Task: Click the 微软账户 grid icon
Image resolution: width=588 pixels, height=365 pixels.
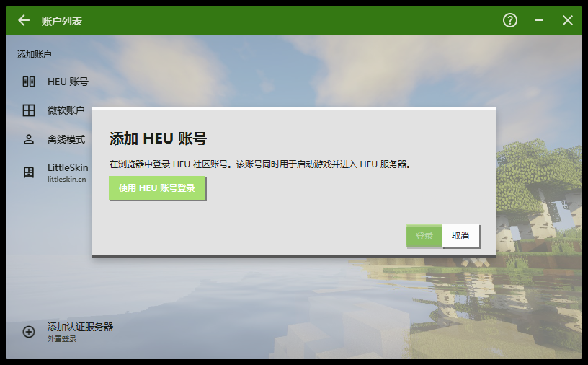Action: point(29,110)
